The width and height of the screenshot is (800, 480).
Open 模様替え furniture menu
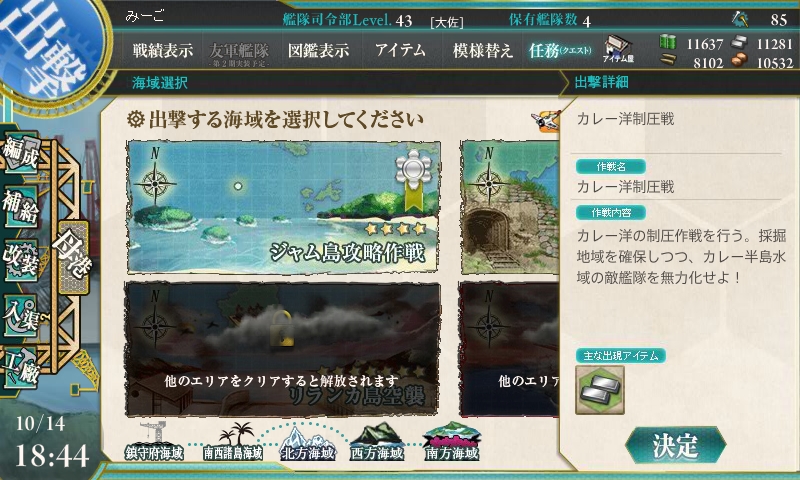point(482,50)
